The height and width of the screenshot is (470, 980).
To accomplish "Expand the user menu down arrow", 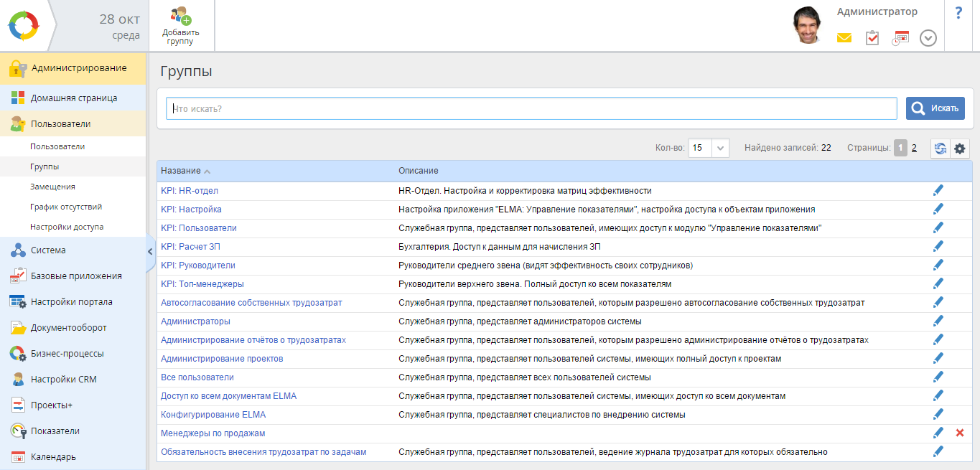I will pyautogui.click(x=928, y=38).
